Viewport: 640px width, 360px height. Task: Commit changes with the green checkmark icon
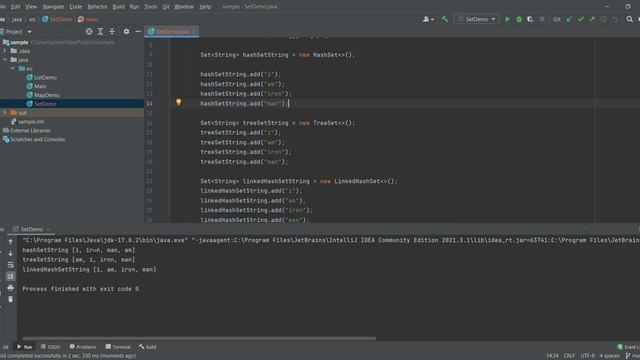pyautogui.click(x=580, y=19)
